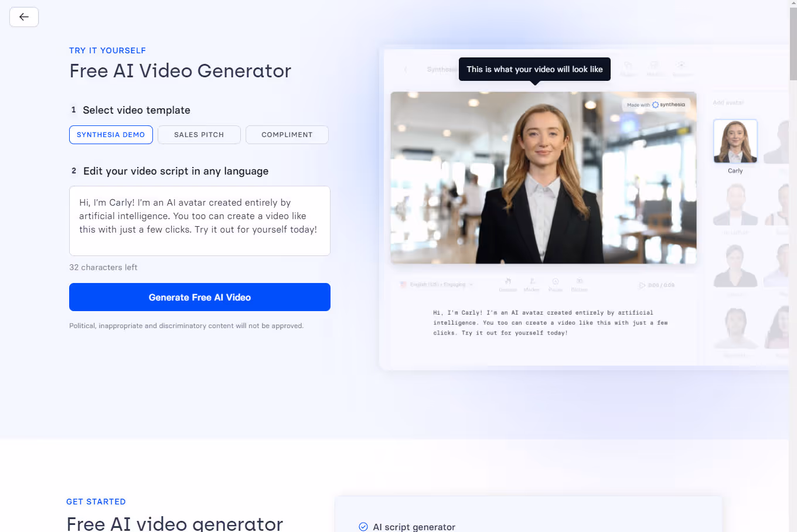Click the Carly video preview image
Image resolution: width=797 pixels, height=532 pixels.
[x=544, y=178]
